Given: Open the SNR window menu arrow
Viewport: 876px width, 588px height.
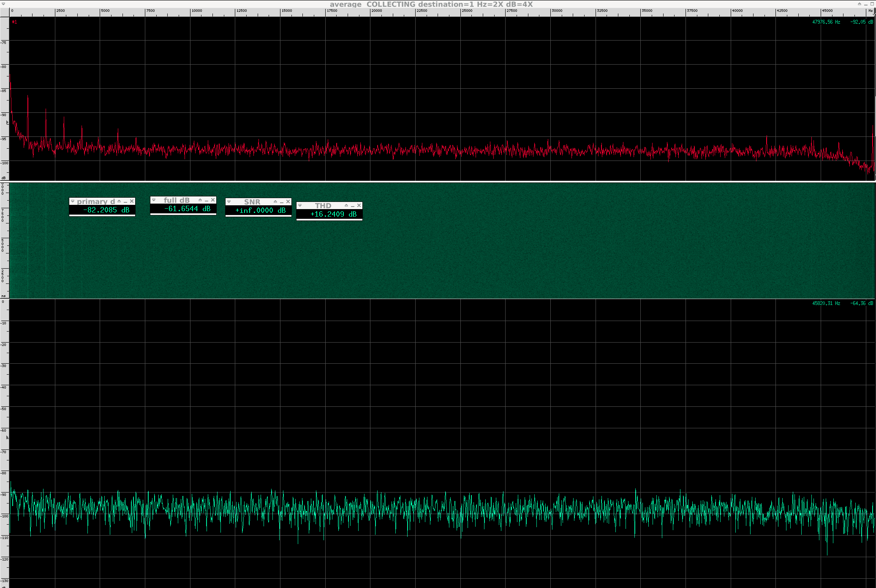Looking at the screenshot, I should pyautogui.click(x=229, y=202).
